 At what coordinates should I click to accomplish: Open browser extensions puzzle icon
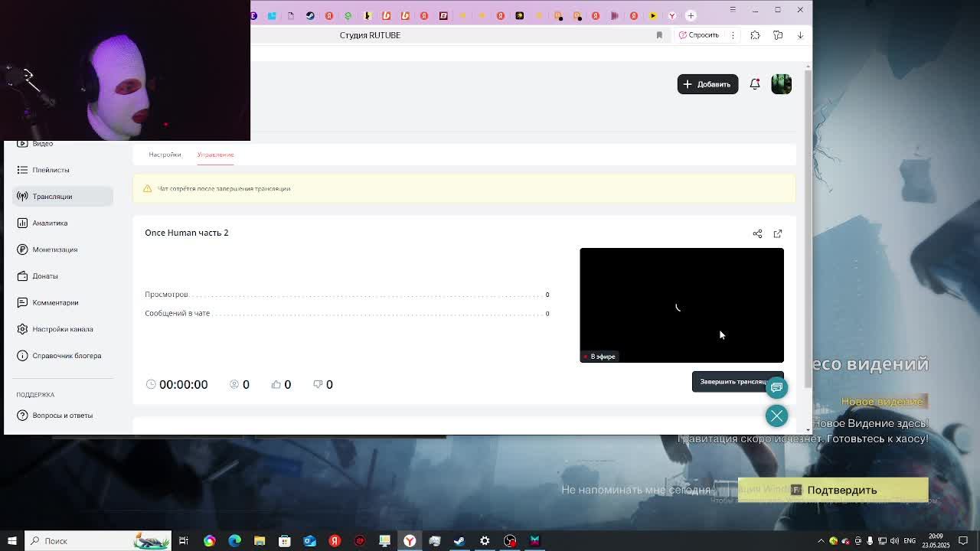(755, 35)
